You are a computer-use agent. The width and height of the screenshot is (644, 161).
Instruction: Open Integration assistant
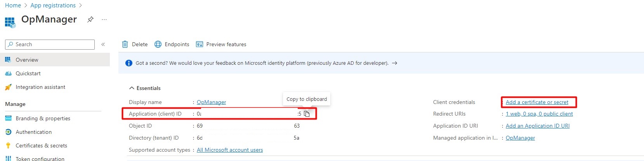click(40, 87)
